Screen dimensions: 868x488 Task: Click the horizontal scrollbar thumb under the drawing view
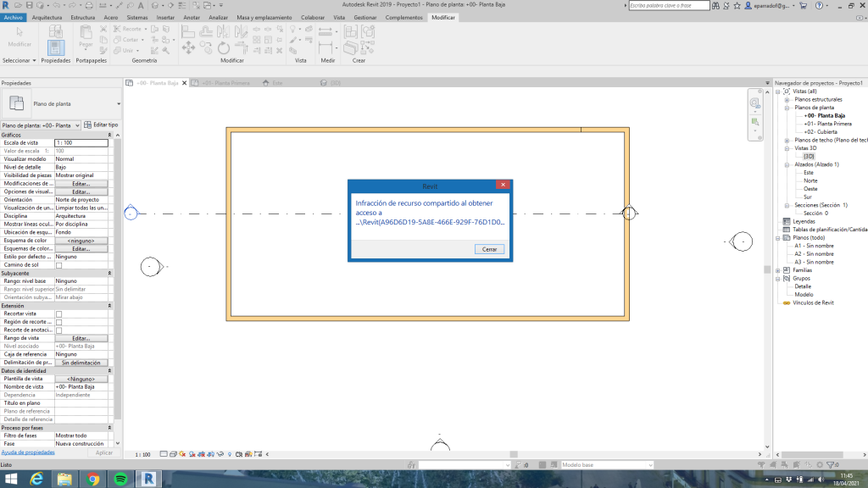pos(514,454)
